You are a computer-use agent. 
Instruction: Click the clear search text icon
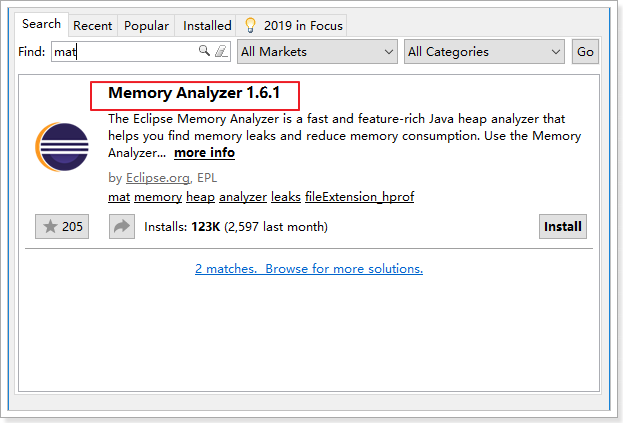click(x=221, y=51)
